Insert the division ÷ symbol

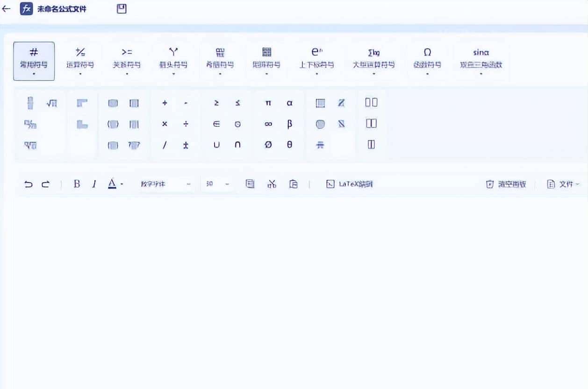pyautogui.click(x=185, y=124)
